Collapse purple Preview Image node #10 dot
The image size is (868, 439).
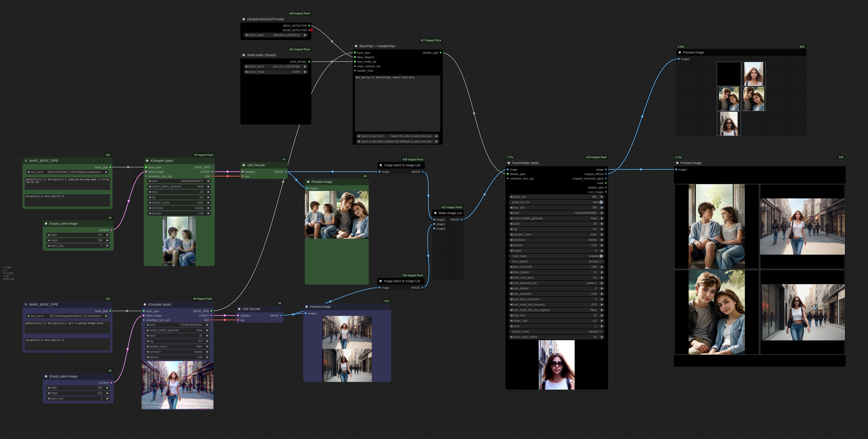point(307,307)
